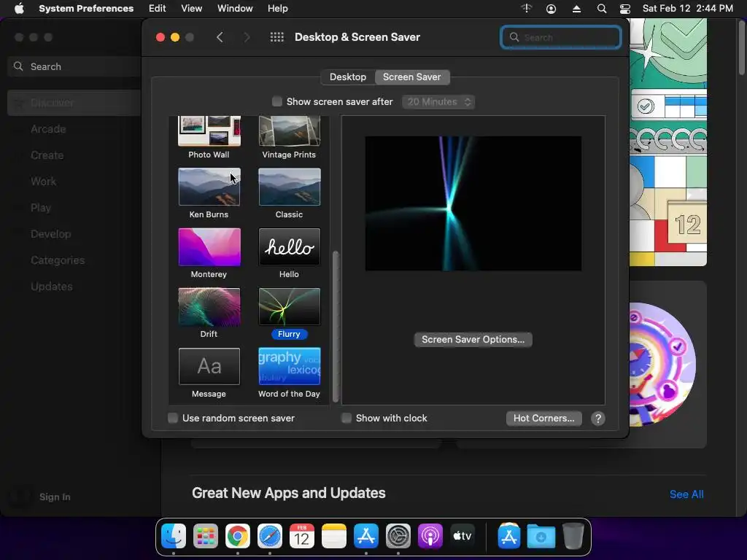Image resolution: width=747 pixels, height=560 pixels.
Task: Open Spotlight search in menu bar
Action: tap(602, 9)
